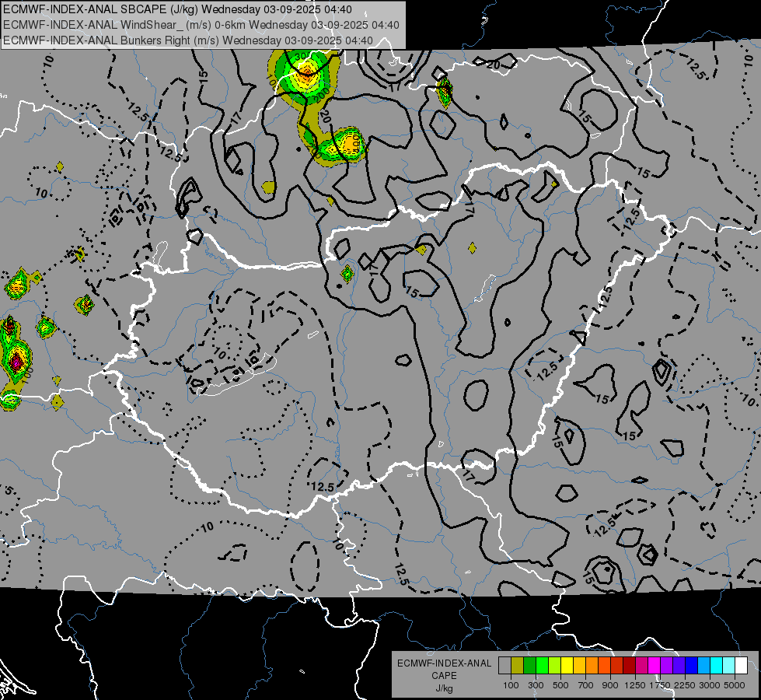The height and width of the screenshot is (700, 761).
Task: Select the brick red legend swatch
Action: coord(617,666)
